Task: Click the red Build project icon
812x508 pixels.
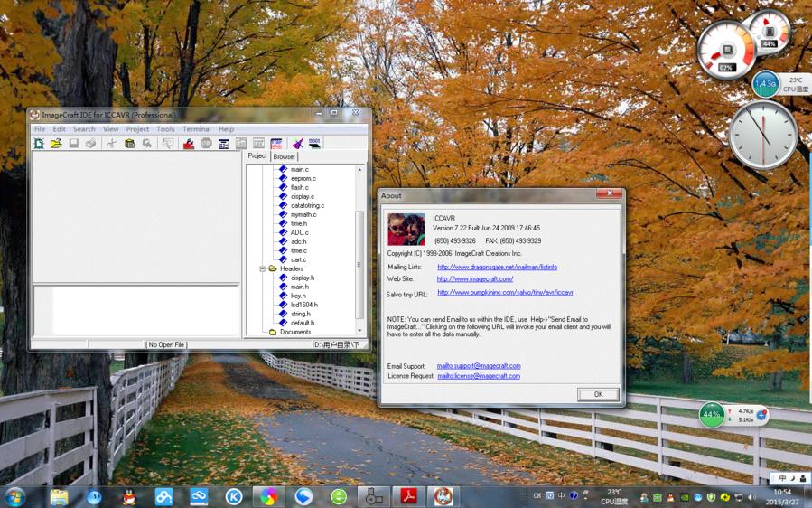Action: 189,144
